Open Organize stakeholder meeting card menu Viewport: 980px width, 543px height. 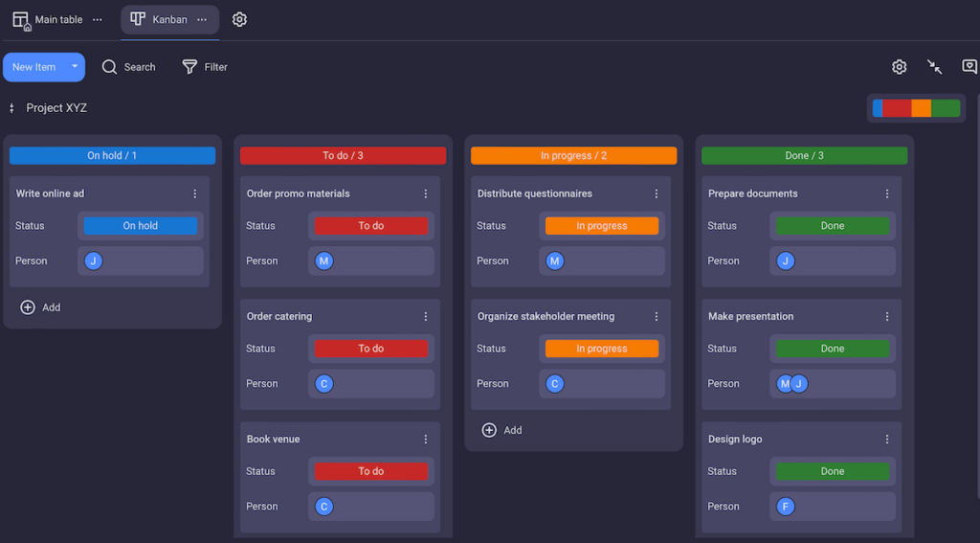(657, 317)
